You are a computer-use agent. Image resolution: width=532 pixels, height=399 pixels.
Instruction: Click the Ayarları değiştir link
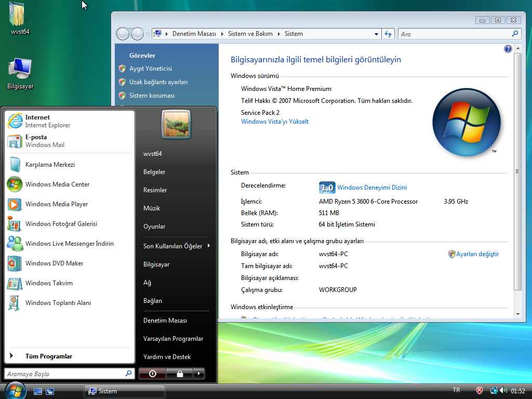point(477,254)
